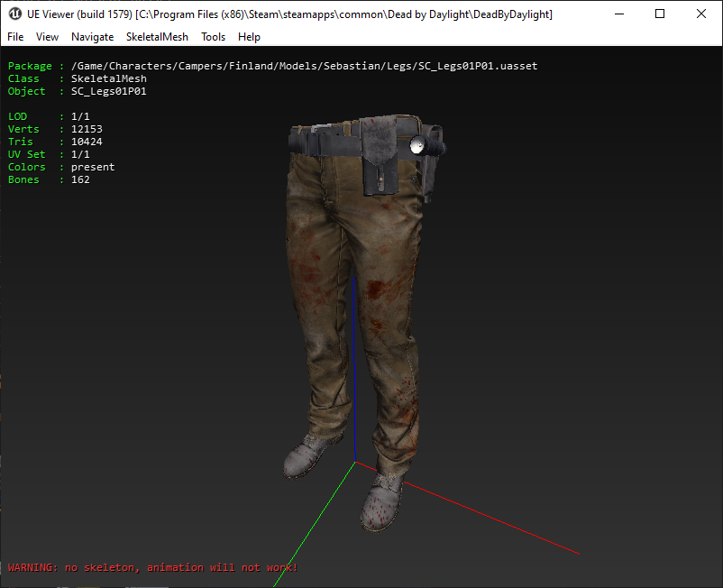723x588 pixels.
Task: Open the View menu
Action: point(47,37)
